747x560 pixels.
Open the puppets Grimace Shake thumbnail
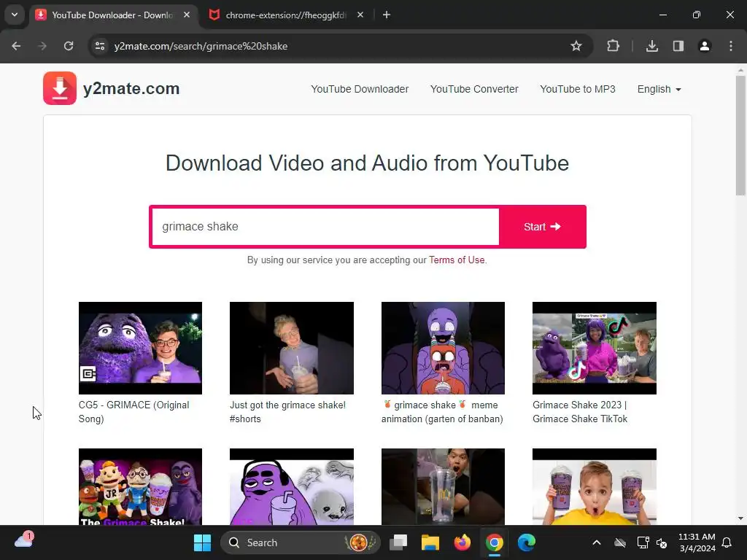140,486
